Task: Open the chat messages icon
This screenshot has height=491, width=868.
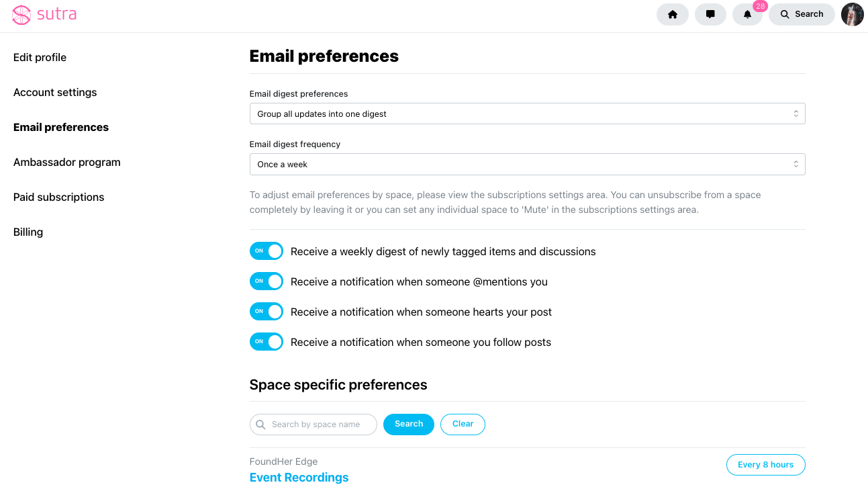Action: coord(710,14)
